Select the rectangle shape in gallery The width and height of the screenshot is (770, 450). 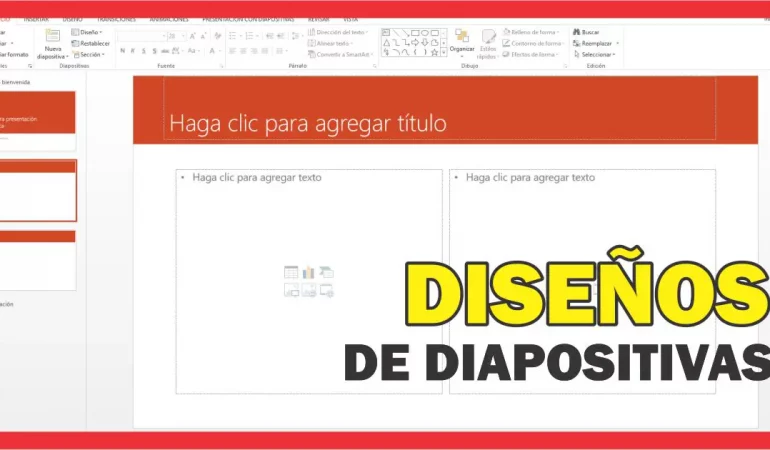(x=415, y=33)
